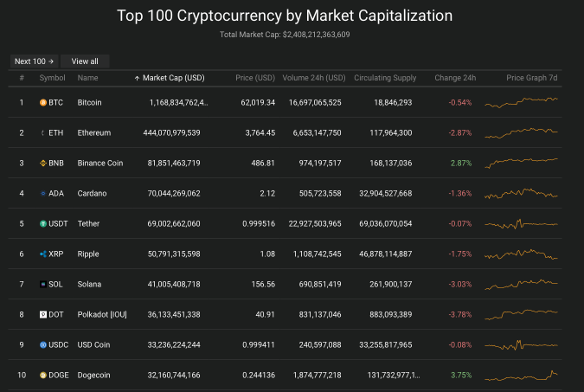Open Ethereum 7d price sparkline
The height and width of the screenshot is (392, 584).
point(522,132)
